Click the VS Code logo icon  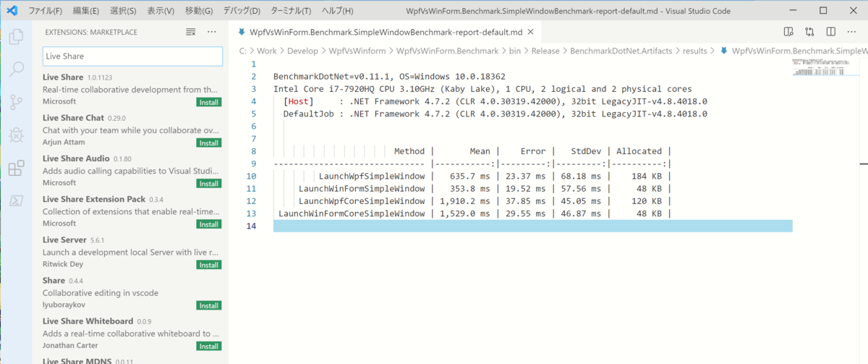(x=12, y=11)
